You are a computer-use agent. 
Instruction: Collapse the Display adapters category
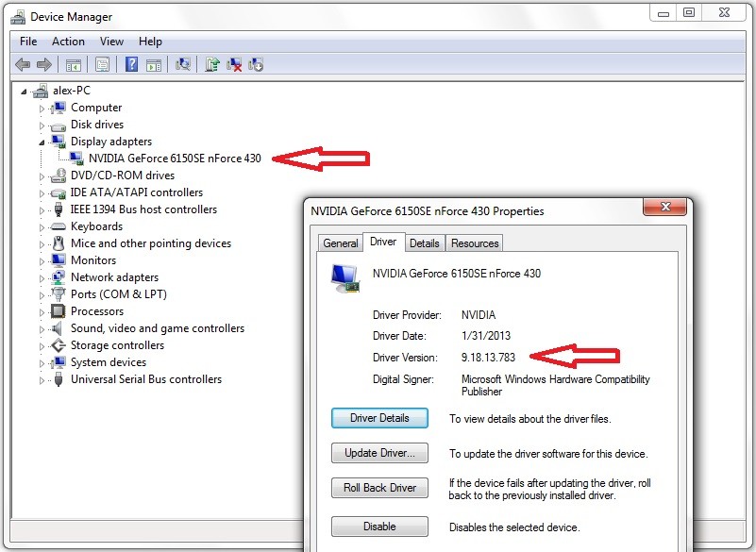[42, 142]
